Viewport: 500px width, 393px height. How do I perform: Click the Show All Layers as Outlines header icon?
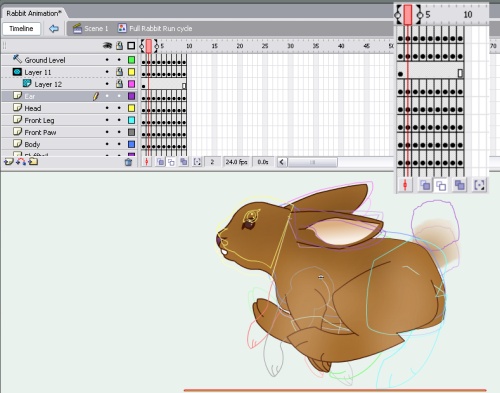coord(131,46)
